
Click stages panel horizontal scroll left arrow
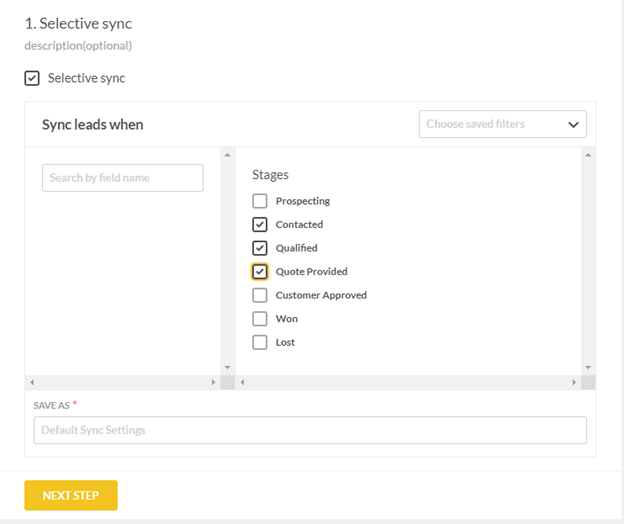242,382
